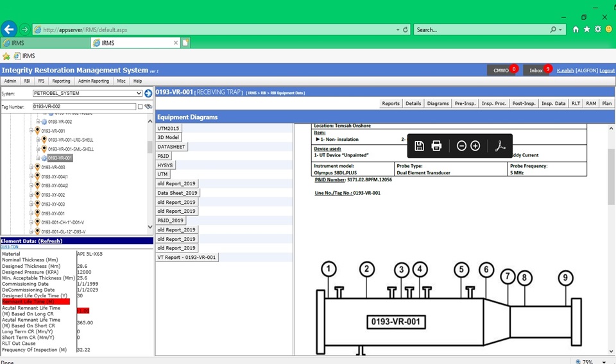Click the save icon in PDF toolbar

419,146
